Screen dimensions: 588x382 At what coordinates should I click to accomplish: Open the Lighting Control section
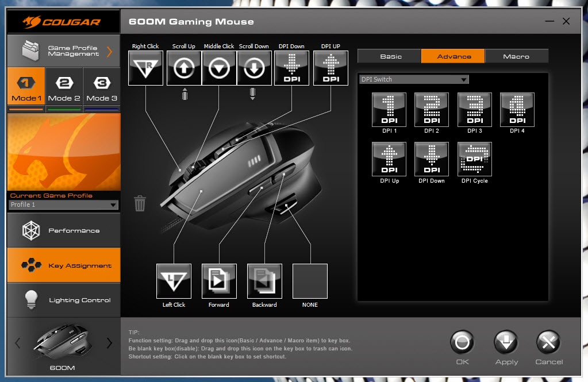[x=64, y=300]
